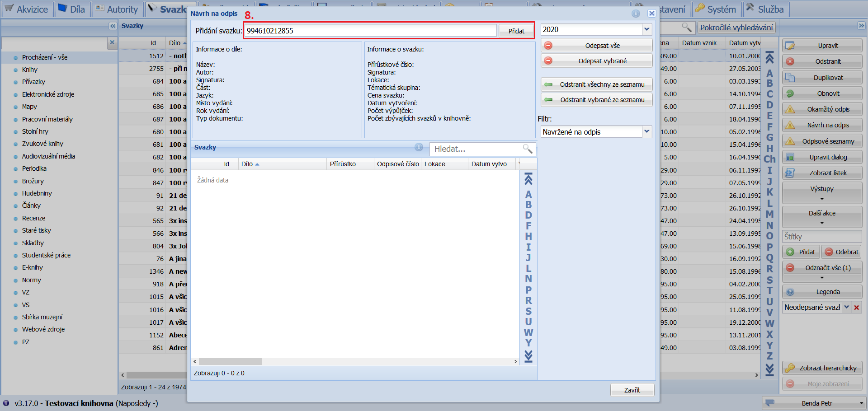Switch to the Systém tab
This screenshot has height=411, width=868.
pyautogui.click(x=716, y=9)
